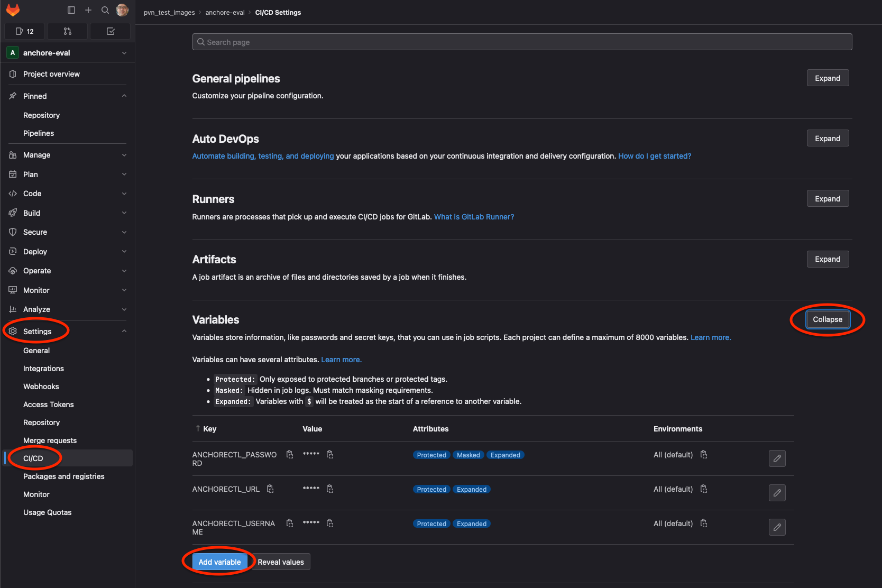The width and height of the screenshot is (882, 588).
Task: Click the GitLab fox logo
Action: 13,10
